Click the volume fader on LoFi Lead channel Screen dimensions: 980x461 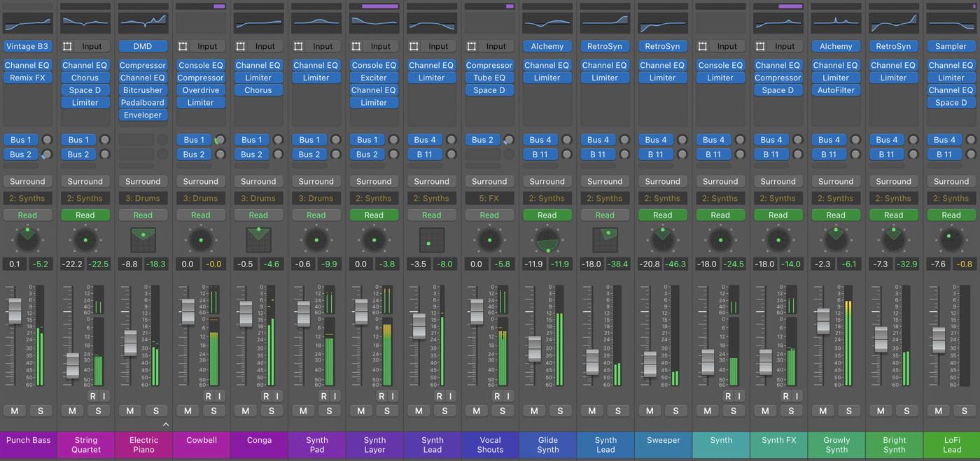click(x=938, y=339)
